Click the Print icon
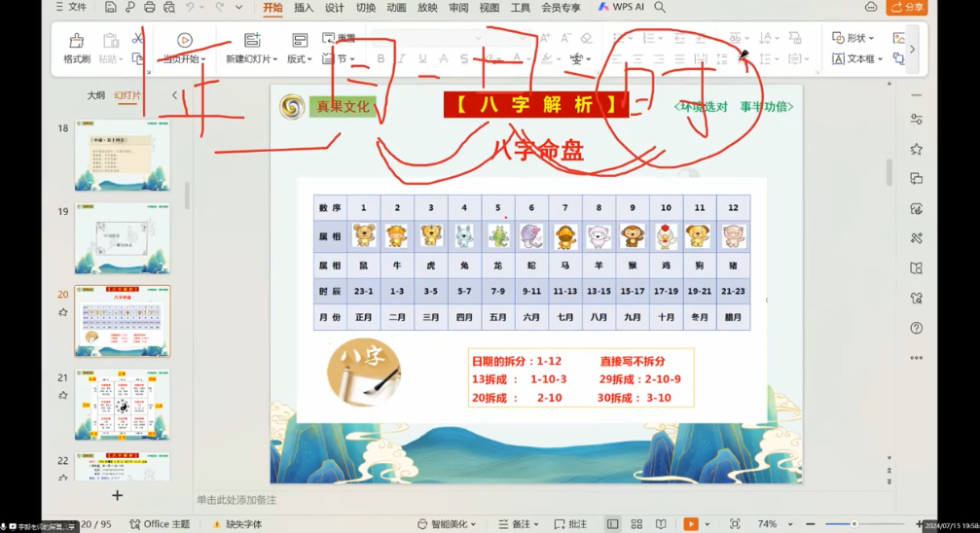The height and width of the screenshot is (533, 980). click(x=149, y=8)
